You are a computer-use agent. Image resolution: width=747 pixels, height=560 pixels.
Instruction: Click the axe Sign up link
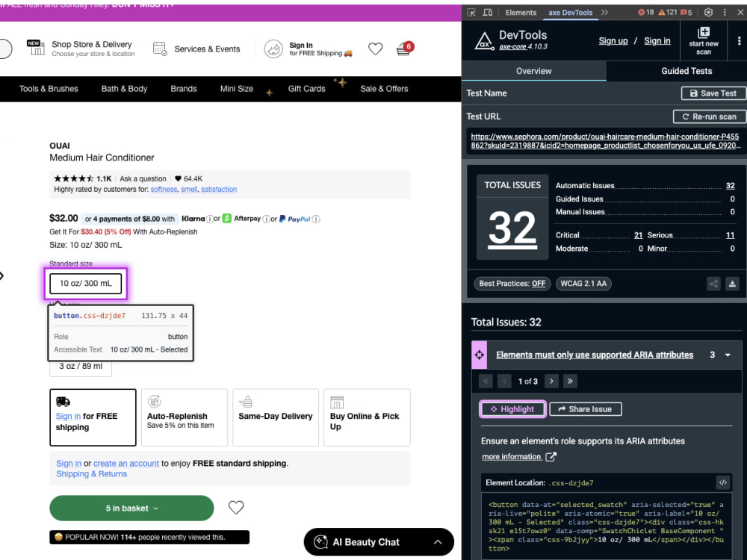click(613, 41)
